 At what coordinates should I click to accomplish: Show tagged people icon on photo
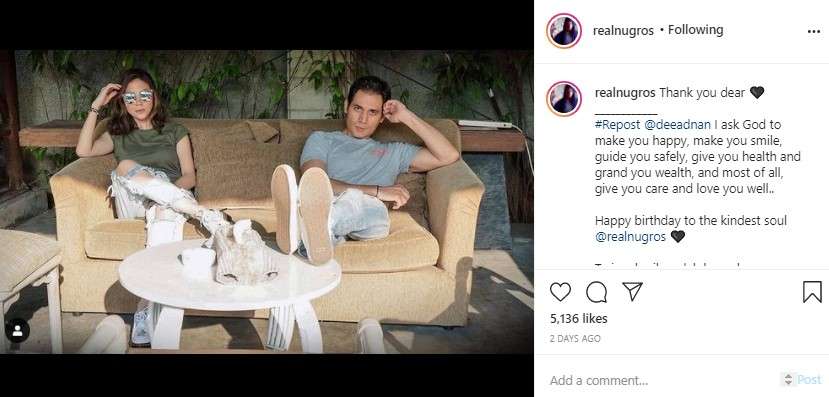click(17, 330)
